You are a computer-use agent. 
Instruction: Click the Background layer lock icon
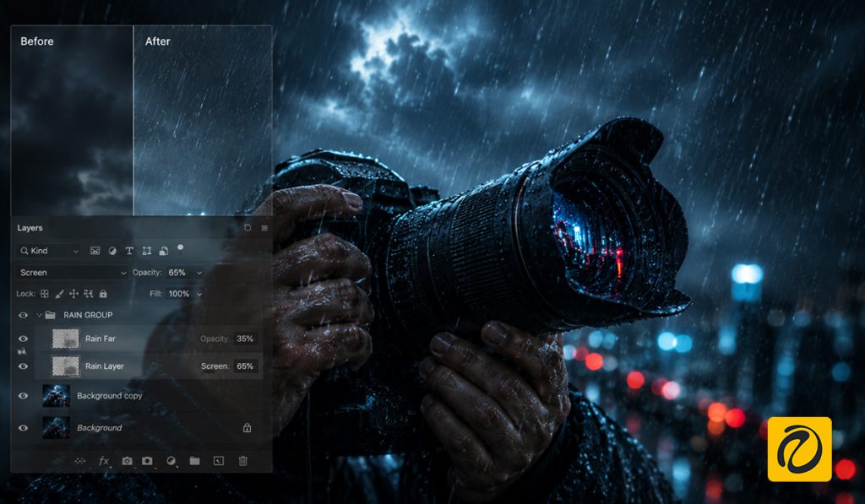248,427
